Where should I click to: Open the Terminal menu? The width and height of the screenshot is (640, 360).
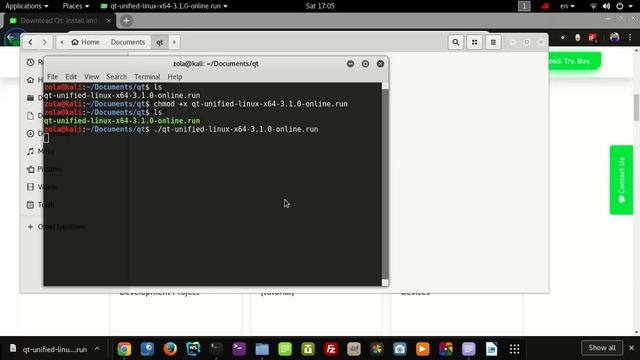tap(147, 77)
